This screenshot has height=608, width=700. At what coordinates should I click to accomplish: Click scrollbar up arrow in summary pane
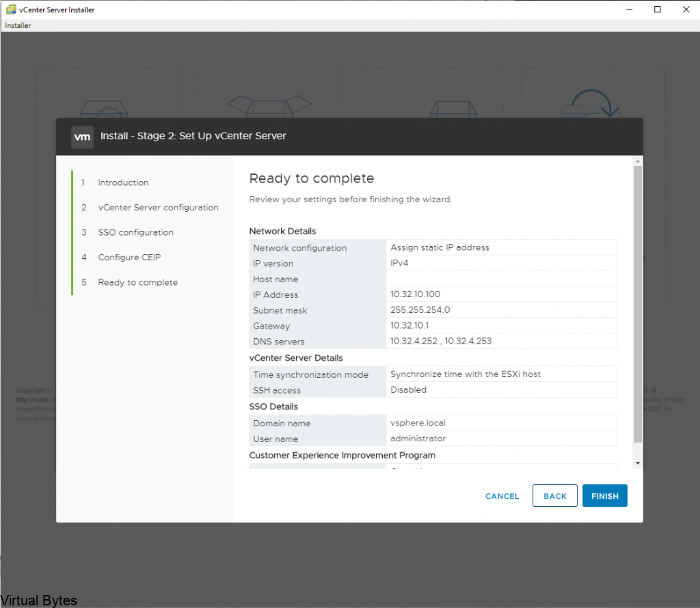coord(638,161)
